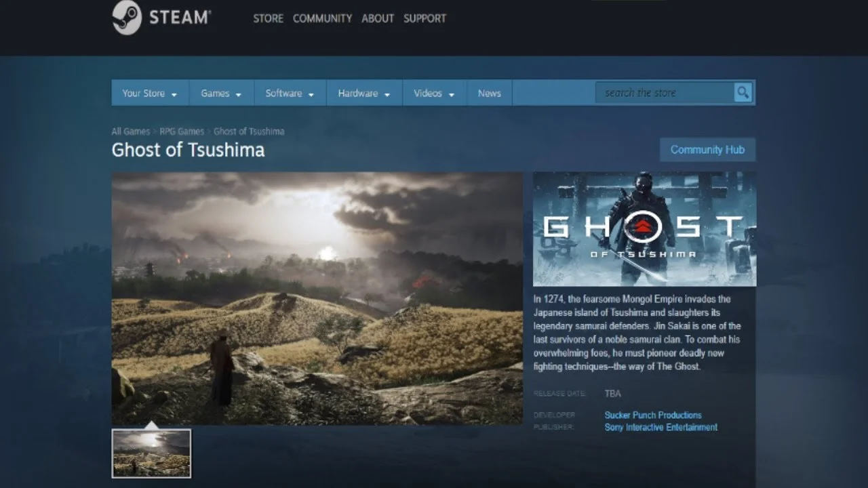
Task: Select the screenshot thumbnail below the viewer
Action: coord(151,453)
